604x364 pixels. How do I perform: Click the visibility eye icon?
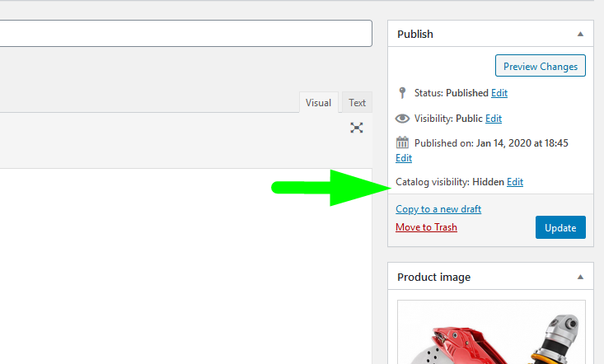pos(402,119)
